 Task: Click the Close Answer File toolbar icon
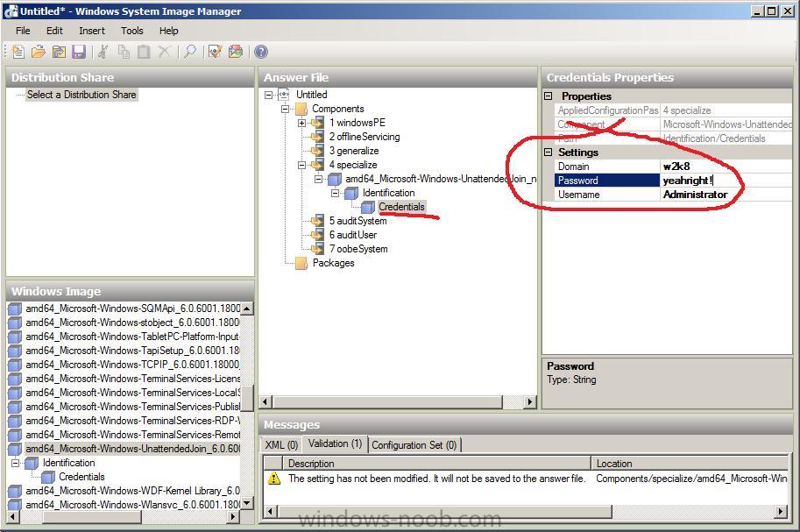pyautogui.click(x=59, y=52)
